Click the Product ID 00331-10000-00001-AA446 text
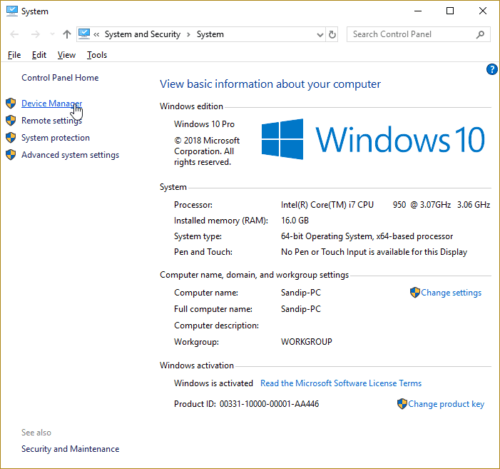The height and width of the screenshot is (469, 500). pyautogui.click(x=246, y=404)
